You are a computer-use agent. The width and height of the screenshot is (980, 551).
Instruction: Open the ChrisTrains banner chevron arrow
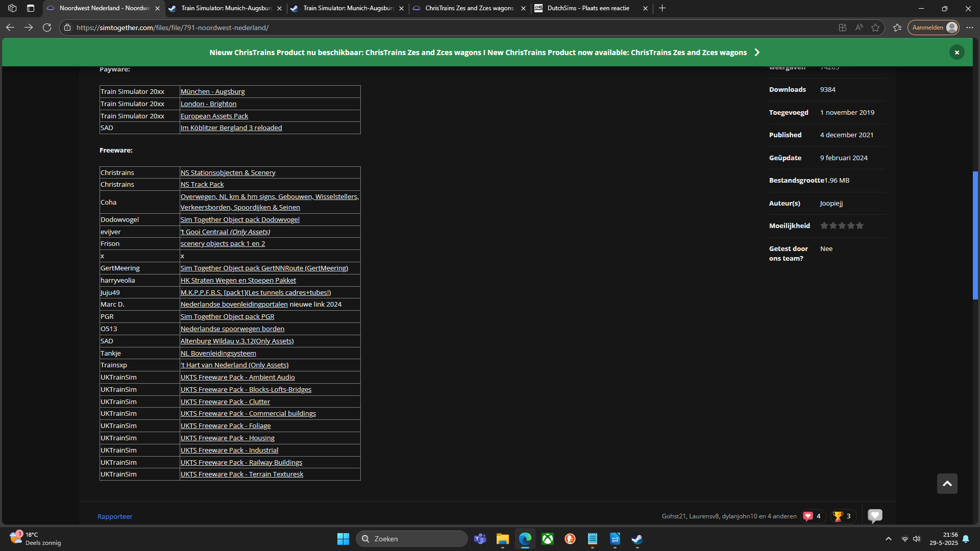pyautogui.click(x=757, y=53)
